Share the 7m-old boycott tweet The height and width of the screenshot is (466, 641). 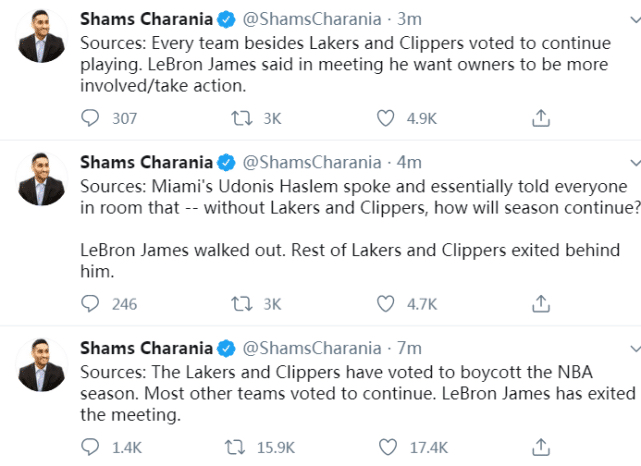pos(538,447)
